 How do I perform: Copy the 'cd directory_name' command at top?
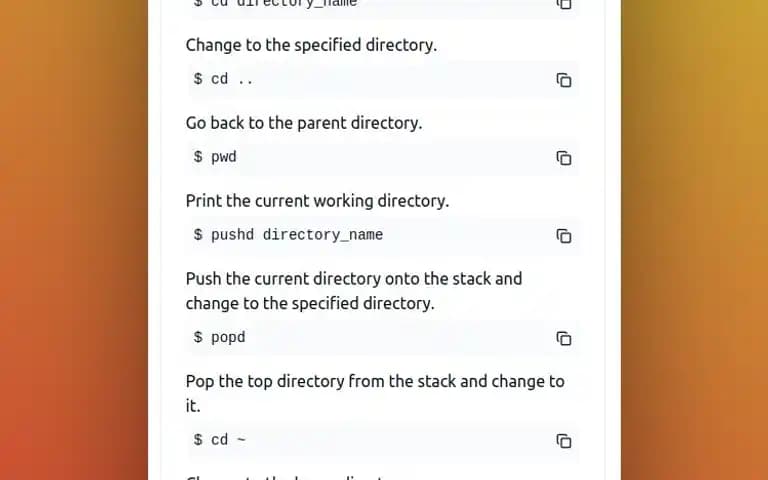[x=564, y=4]
